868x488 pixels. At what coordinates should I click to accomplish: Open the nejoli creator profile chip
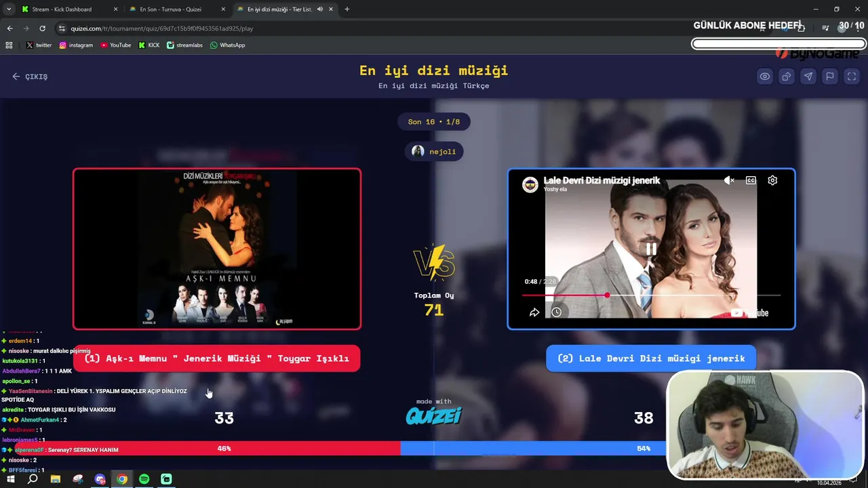tap(434, 151)
